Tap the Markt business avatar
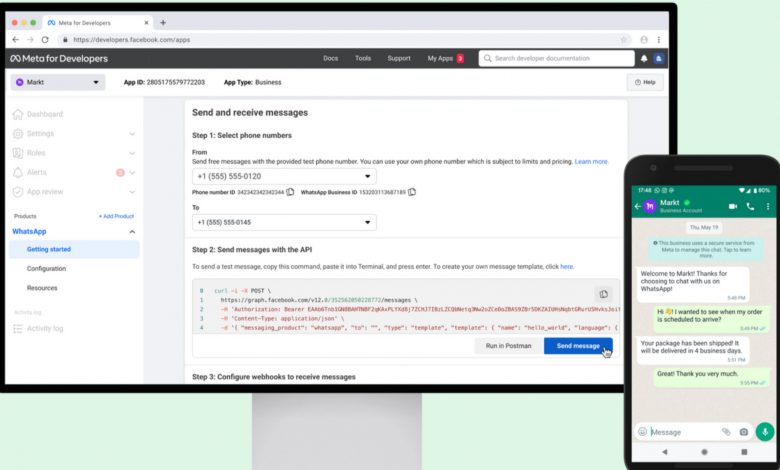780x470 pixels. point(650,206)
